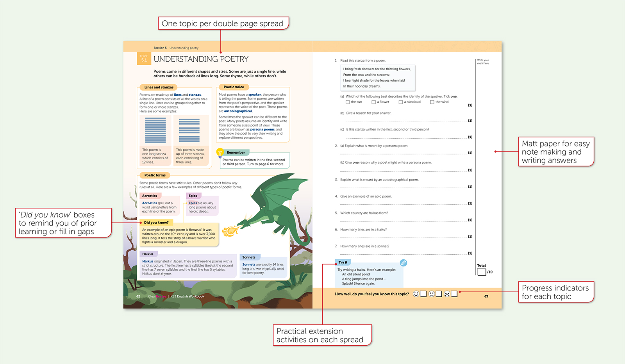The width and height of the screenshot is (625, 364).
Task: Click the pencil icon in the Try it box
Action: [x=404, y=263]
